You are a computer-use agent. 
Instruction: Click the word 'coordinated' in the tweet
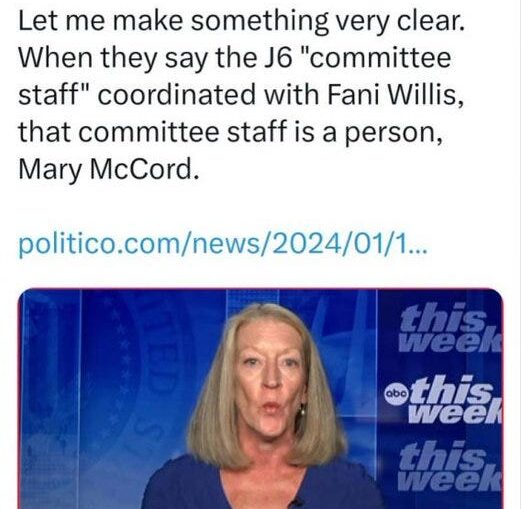pyautogui.click(x=177, y=95)
